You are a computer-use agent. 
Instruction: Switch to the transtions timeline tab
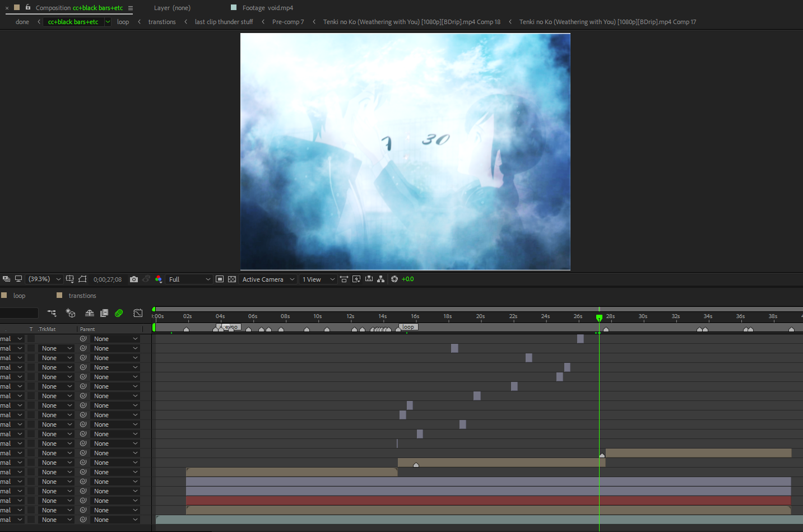pyautogui.click(x=82, y=296)
